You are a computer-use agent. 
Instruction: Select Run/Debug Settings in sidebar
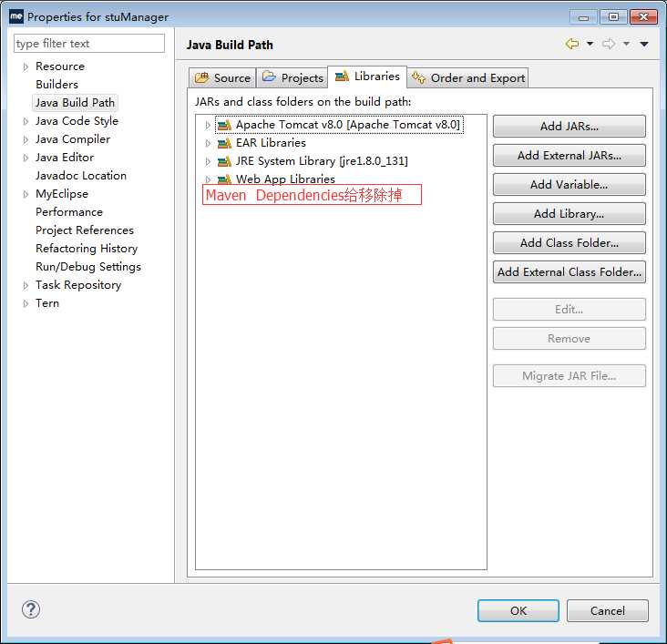(x=88, y=267)
